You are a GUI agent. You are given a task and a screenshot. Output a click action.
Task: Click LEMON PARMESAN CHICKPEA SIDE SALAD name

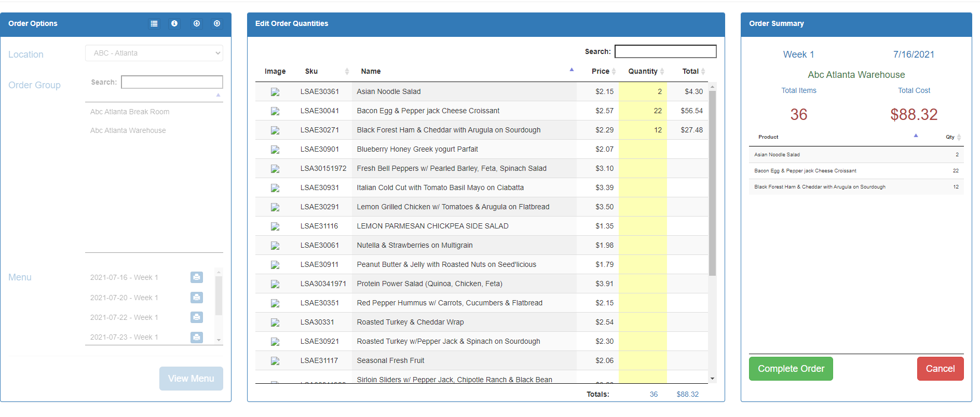click(433, 226)
